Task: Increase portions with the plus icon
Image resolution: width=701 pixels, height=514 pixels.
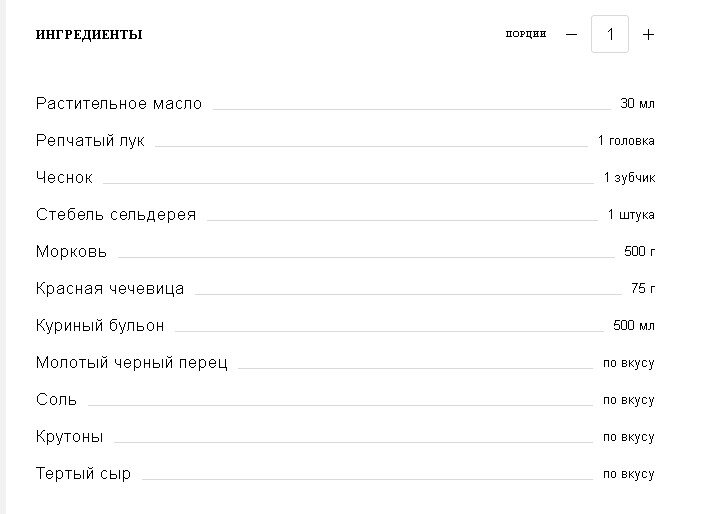Action: [x=648, y=34]
